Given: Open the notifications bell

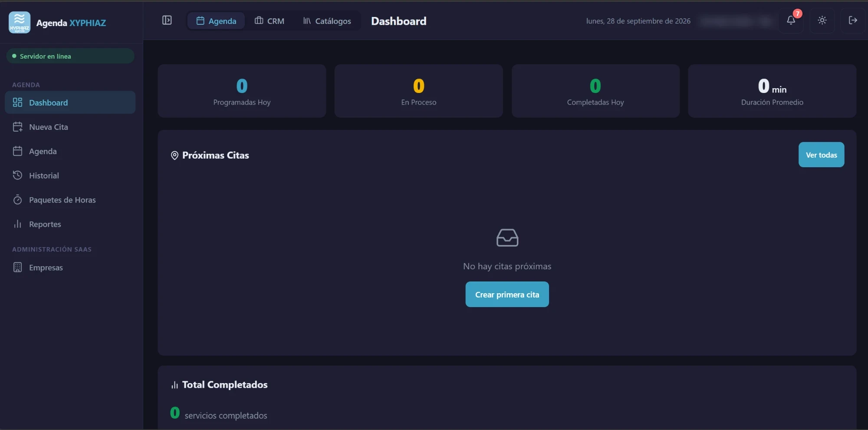Looking at the screenshot, I should click(x=791, y=20).
